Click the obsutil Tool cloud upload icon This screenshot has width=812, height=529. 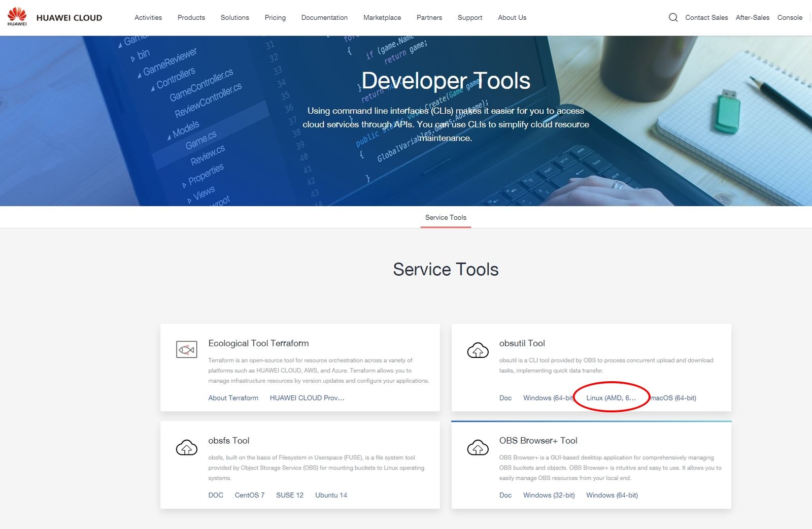tap(478, 350)
